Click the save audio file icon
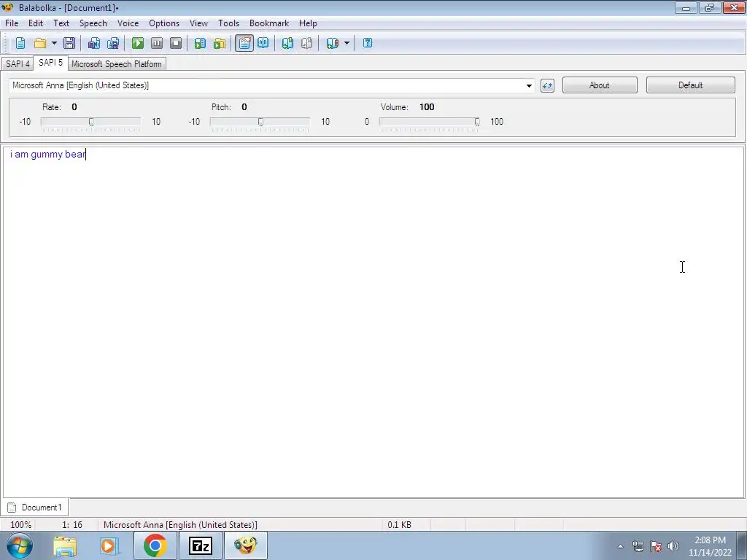Image resolution: width=747 pixels, height=560 pixels. tap(94, 43)
